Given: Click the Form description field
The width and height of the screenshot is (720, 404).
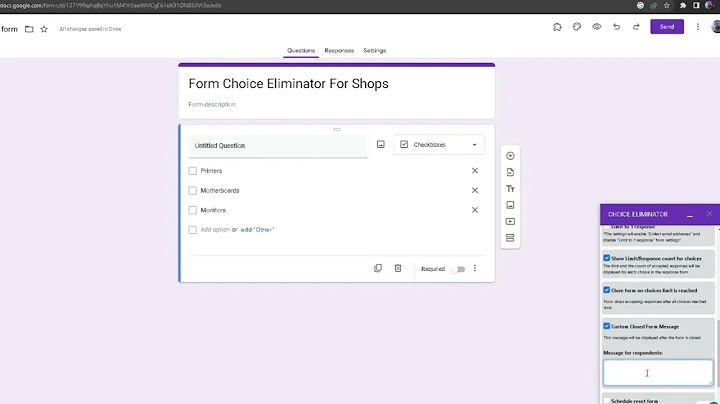Looking at the screenshot, I should click(212, 104).
